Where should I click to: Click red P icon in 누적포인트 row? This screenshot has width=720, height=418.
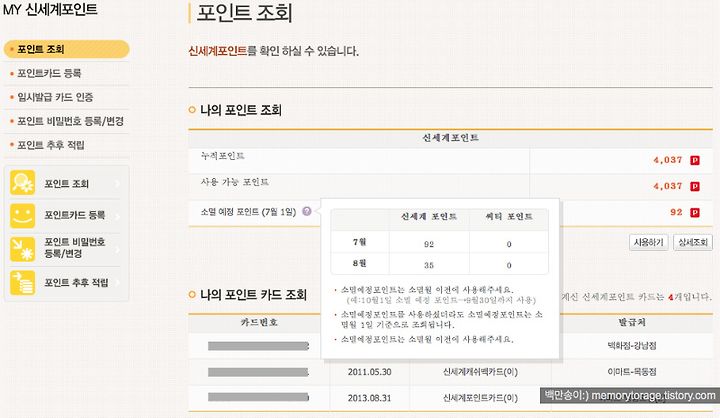695,160
